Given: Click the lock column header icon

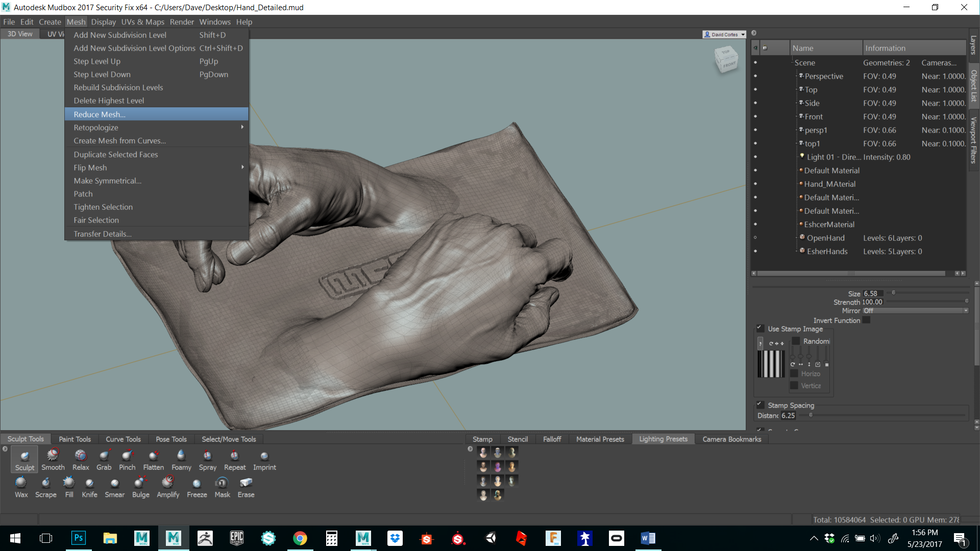Looking at the screenshot, I should 765,48.
